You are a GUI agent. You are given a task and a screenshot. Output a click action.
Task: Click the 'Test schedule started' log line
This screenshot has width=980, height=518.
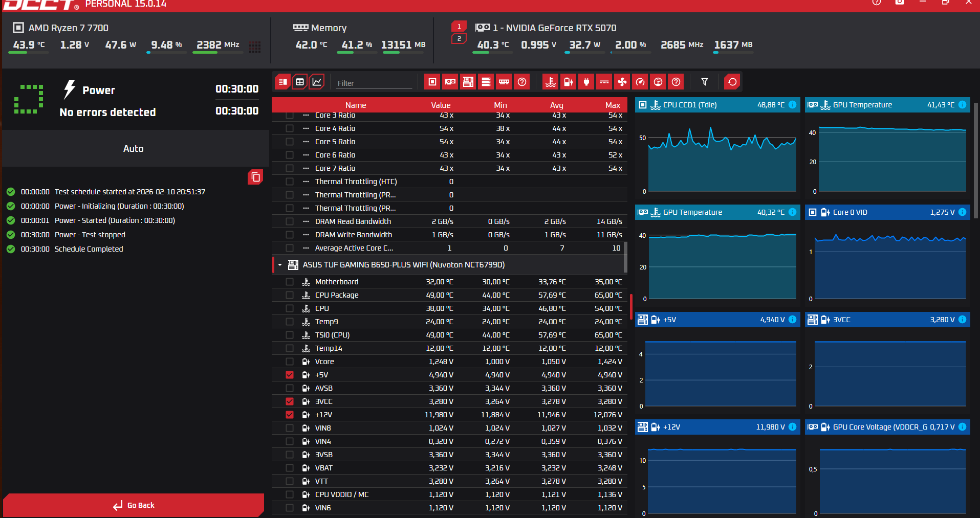[130, 192]
